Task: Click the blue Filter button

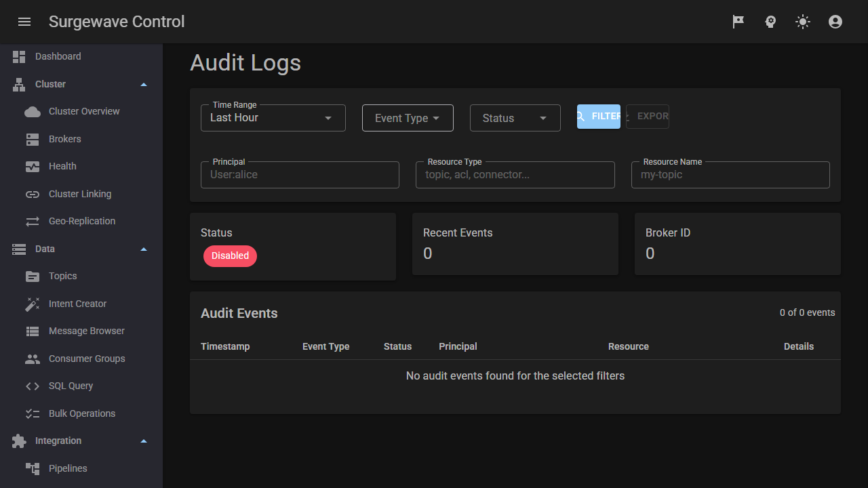Action: coord(599,117)
